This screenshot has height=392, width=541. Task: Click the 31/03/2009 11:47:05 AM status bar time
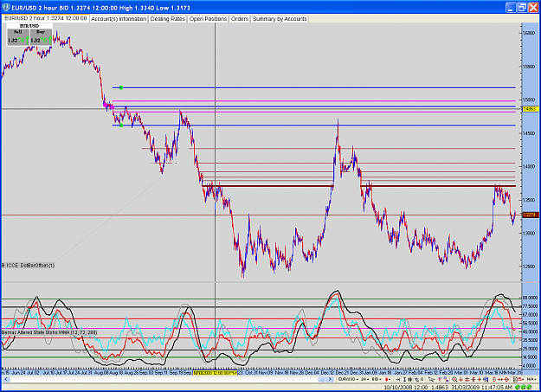481,387
